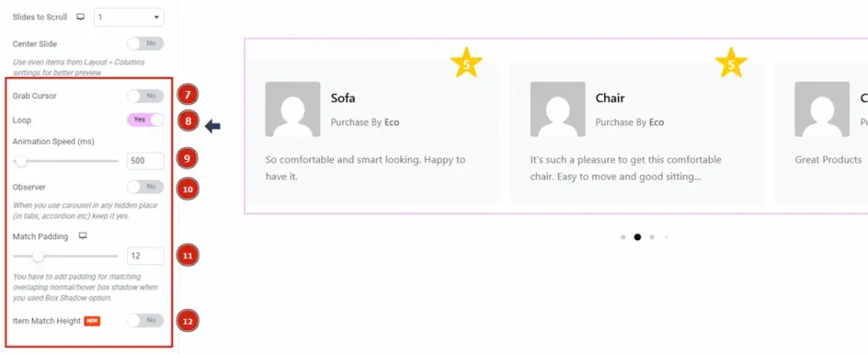Click the Chair reviewer avatar placeholder
The image size is (868, 354).
[x=558, y=109]
